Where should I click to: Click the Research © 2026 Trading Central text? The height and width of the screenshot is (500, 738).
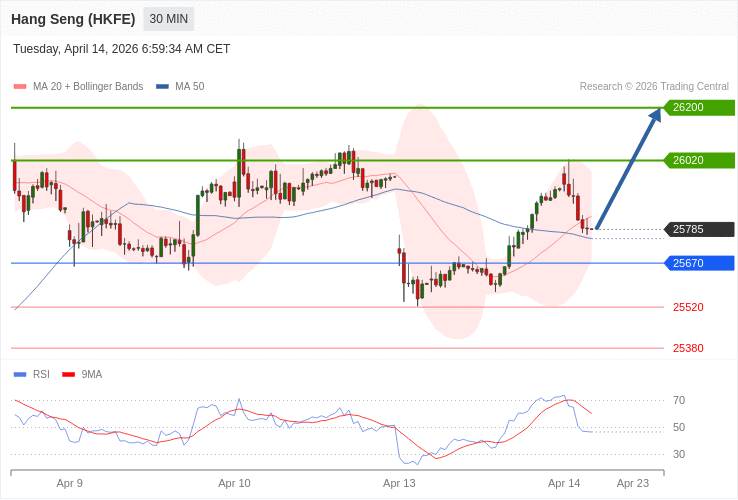[x=654, y=87]
